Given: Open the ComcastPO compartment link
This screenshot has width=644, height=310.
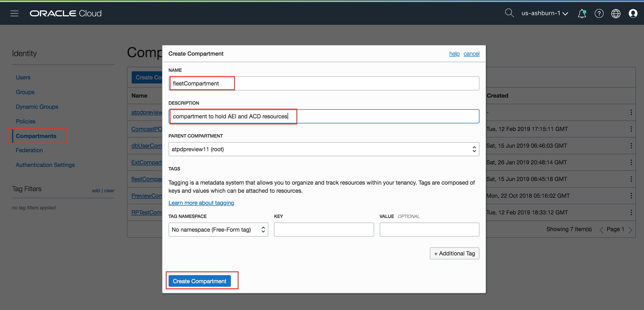Looking at the screenshot, I should pyautogui.click(x=147, y=129).
